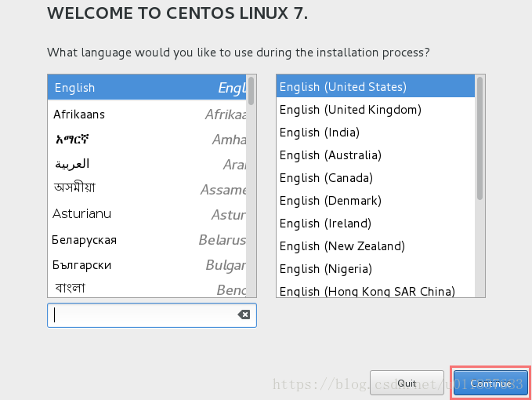This screenshot has width=532, height=400.
Task: Click the language list scrollbar thumb
Action: (x=251, y=91)
